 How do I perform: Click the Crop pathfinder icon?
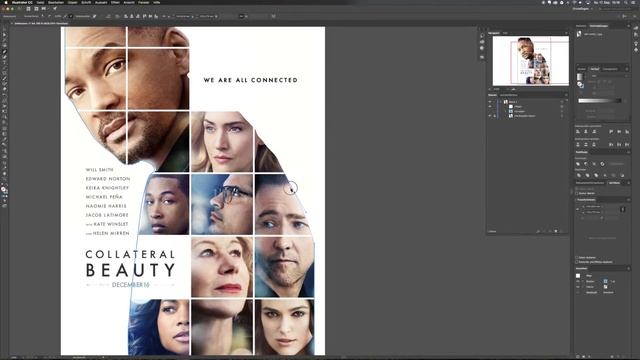(x=605, y=175)
